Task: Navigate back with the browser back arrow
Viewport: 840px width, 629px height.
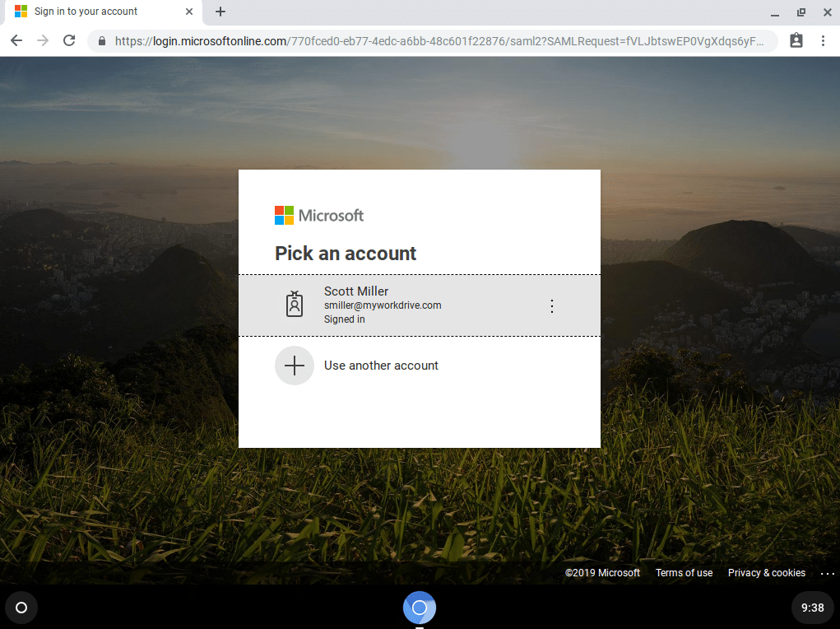Action: coord(16,40)
